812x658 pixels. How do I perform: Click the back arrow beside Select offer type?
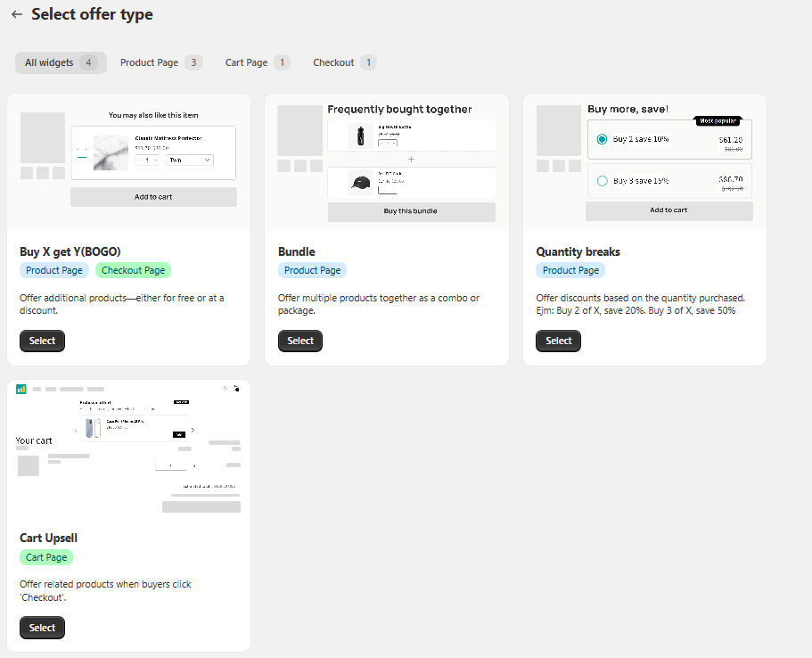tap(16, 15)
